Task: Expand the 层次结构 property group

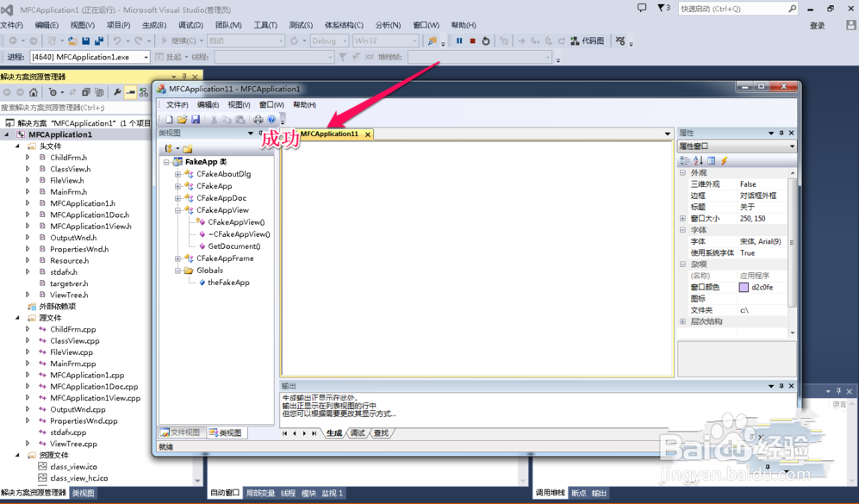Action: pyautogui.click(x=682, y=321)
